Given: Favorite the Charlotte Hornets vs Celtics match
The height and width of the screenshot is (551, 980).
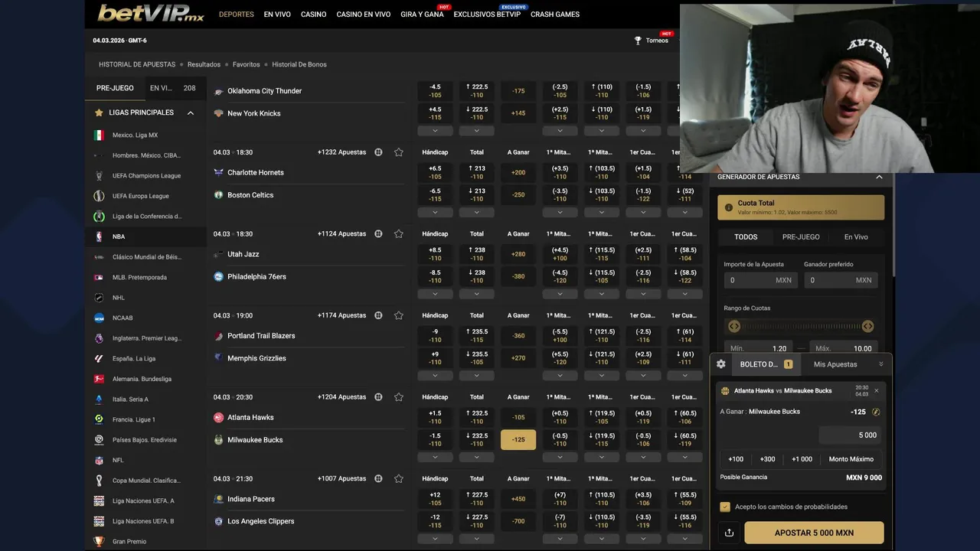Looking at the screenshot, I should tap(399, 152).
